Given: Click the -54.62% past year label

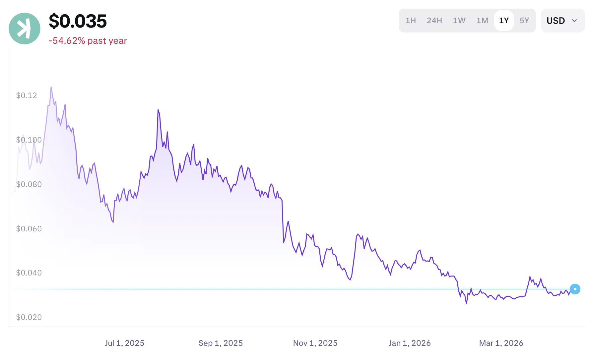Looking at the screenshot, I should [88, 40].
